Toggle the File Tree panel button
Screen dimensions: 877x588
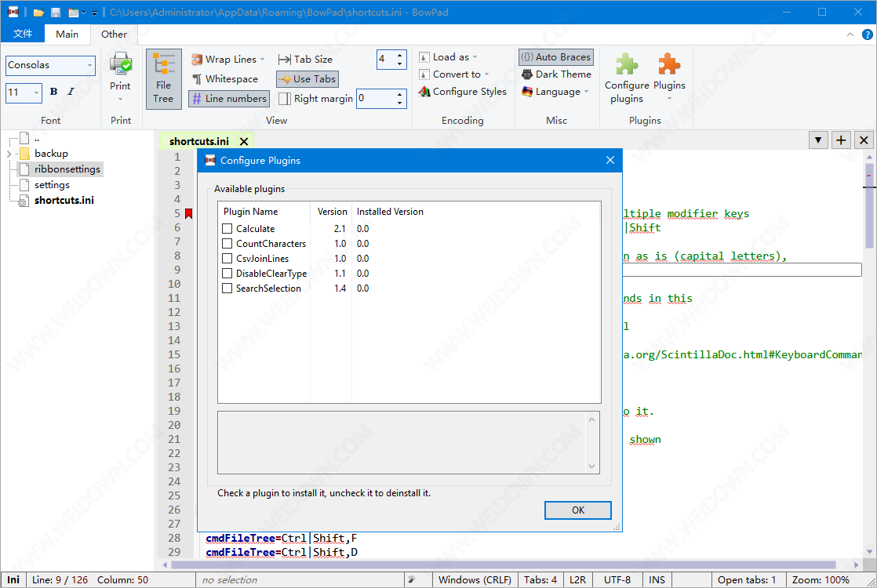[x=163, y=78]
